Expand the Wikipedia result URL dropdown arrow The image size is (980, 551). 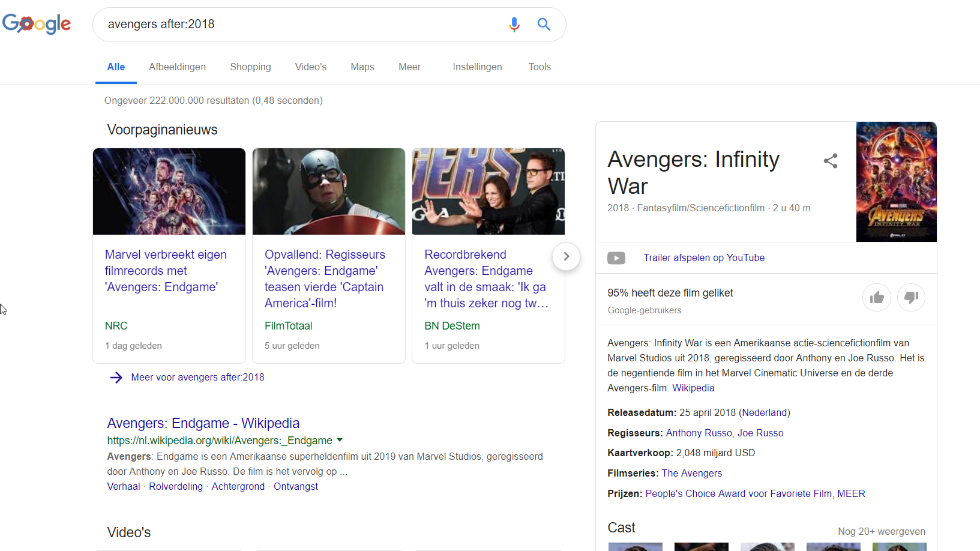coord(340,440)
